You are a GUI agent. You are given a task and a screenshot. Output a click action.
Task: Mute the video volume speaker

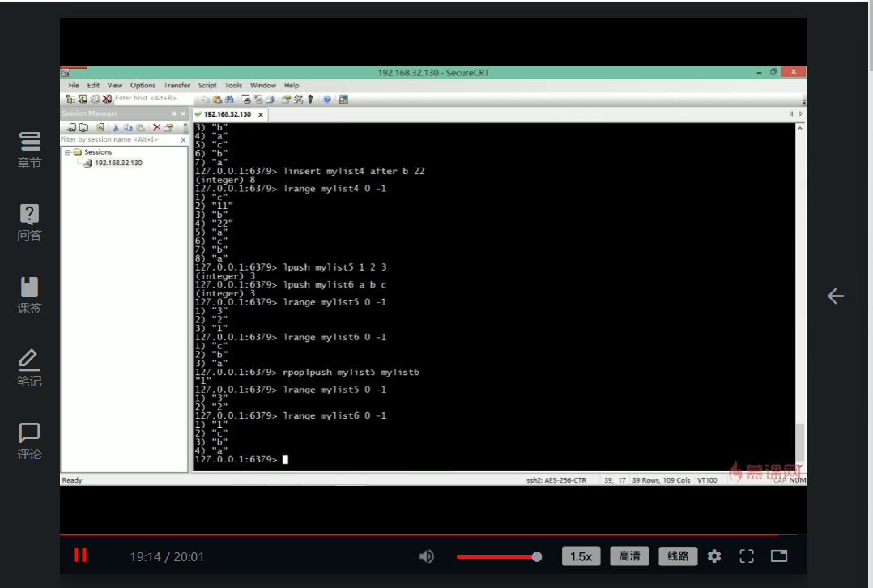point(427,556)
